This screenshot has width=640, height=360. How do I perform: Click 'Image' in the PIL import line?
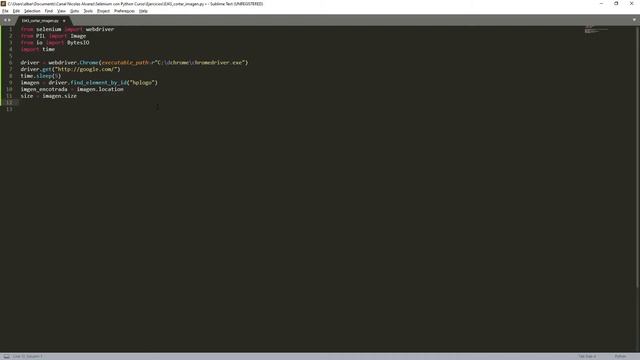pyautogui.click(x=78, y=36)
